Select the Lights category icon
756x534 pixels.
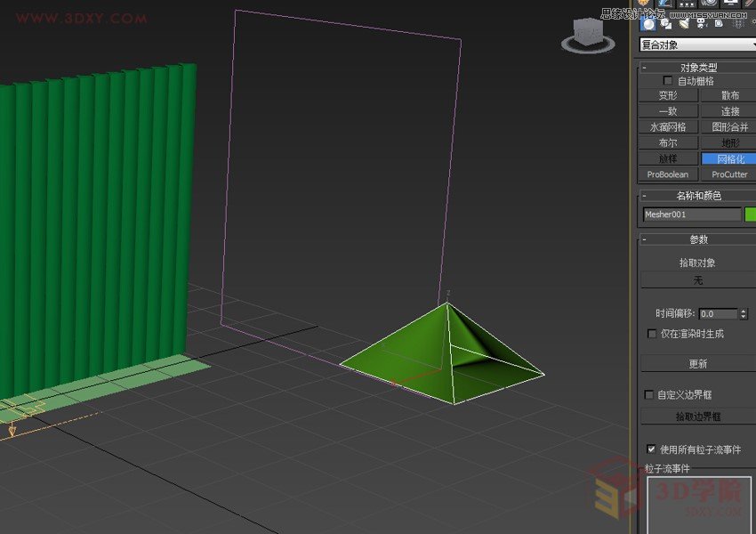point(684,24)
